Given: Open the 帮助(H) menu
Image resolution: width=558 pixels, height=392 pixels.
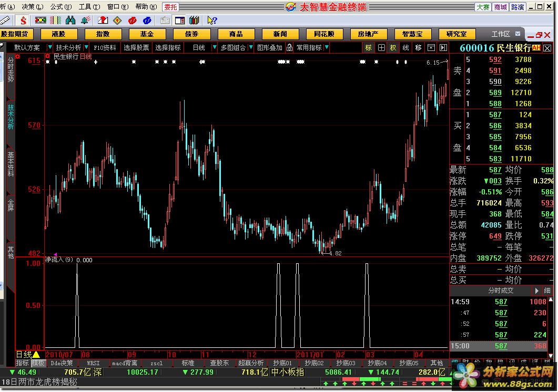Looking at the screenshot, I should pyautogui.click(x=146, y=7).
